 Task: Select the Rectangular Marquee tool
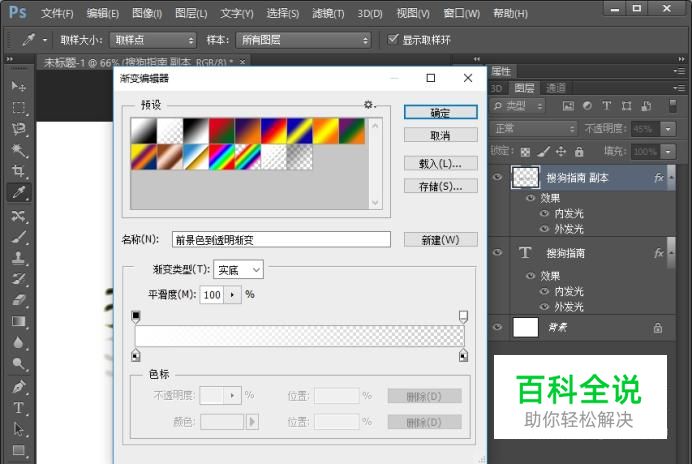click(x=18, y=107)
